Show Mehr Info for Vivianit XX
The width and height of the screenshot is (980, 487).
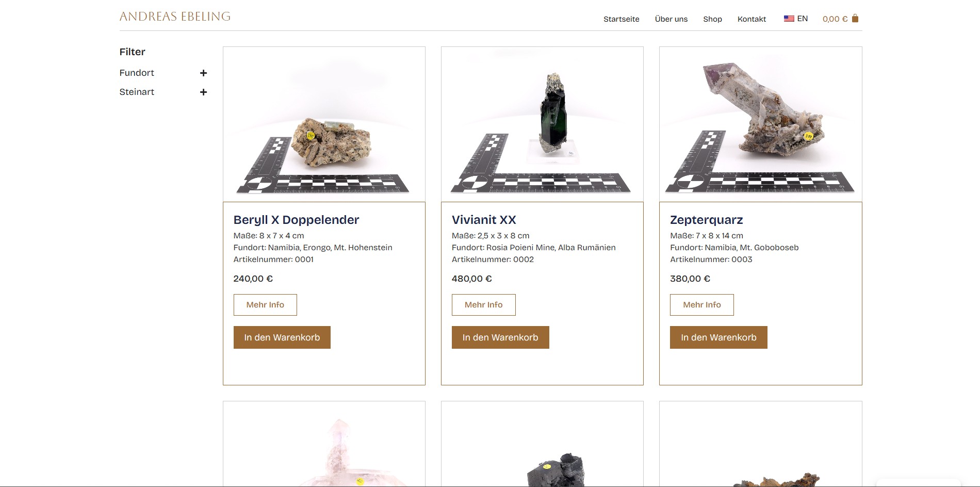tap(483, 305)
